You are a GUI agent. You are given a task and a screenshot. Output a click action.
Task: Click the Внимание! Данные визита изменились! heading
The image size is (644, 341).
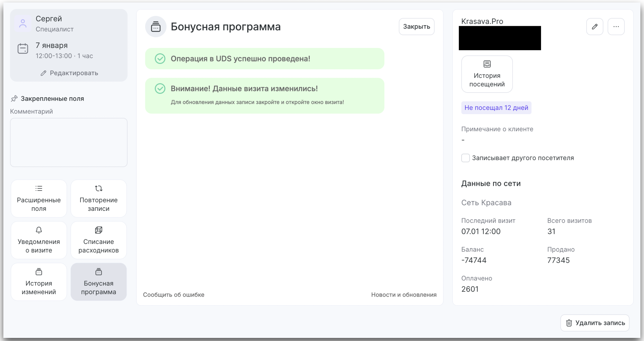(x=244, y=89)
